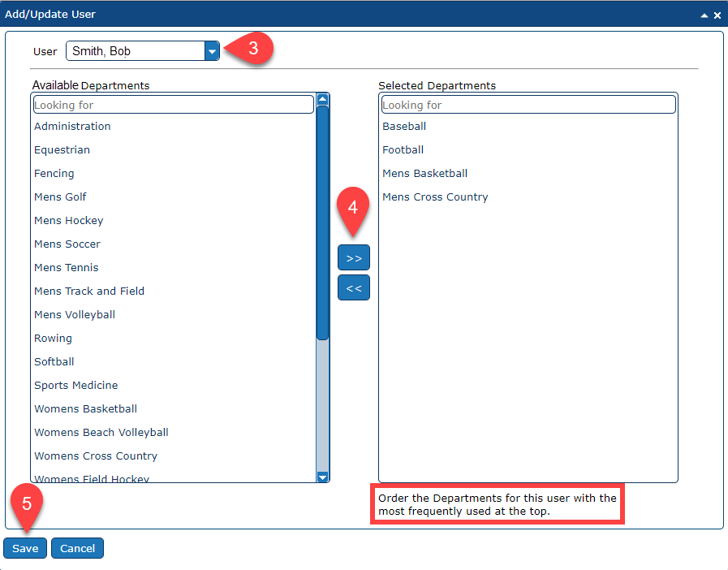The image size is (728, 570).
Task: Select Mens Tennis department
Action: point(67,268)
